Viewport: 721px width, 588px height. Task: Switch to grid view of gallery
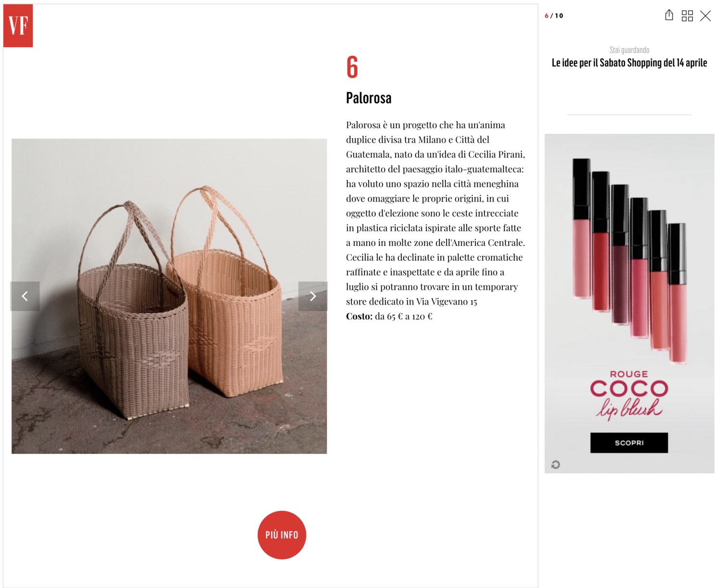687,16
